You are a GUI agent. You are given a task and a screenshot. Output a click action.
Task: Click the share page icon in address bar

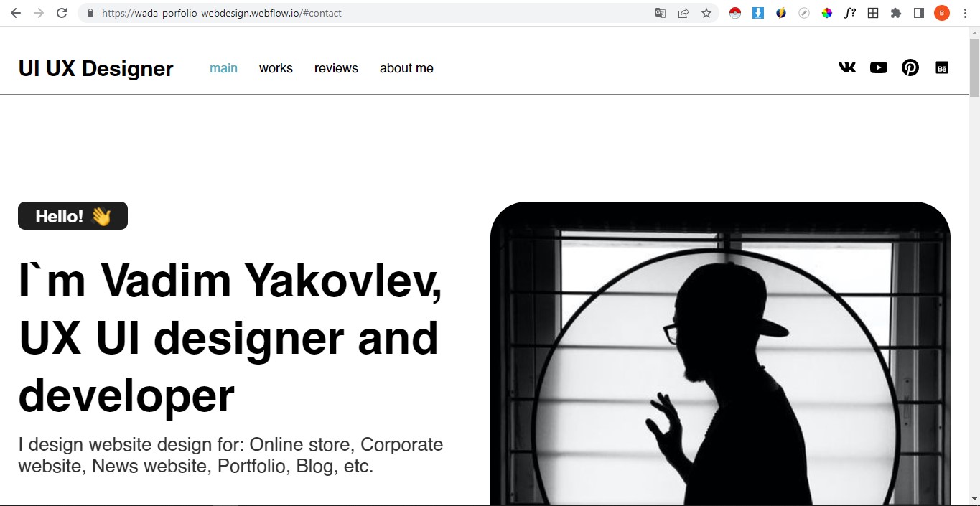point(683,13)
